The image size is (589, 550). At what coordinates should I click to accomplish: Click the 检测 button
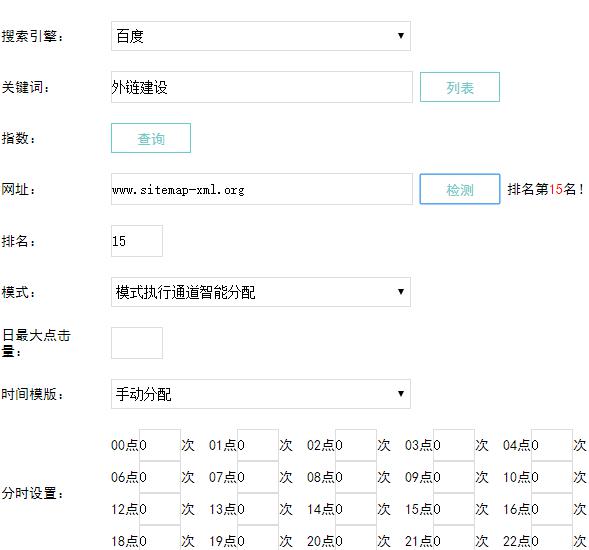[x=460, y=189]
